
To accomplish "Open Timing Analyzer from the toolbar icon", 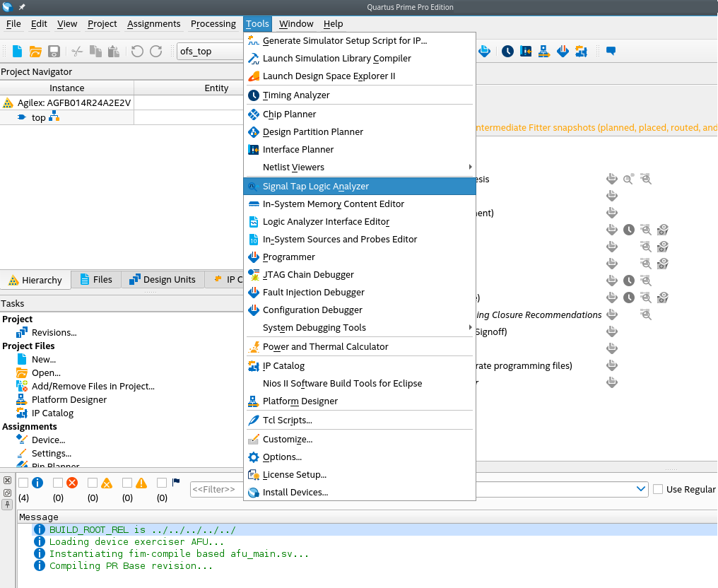I will [x=507, y=51].
